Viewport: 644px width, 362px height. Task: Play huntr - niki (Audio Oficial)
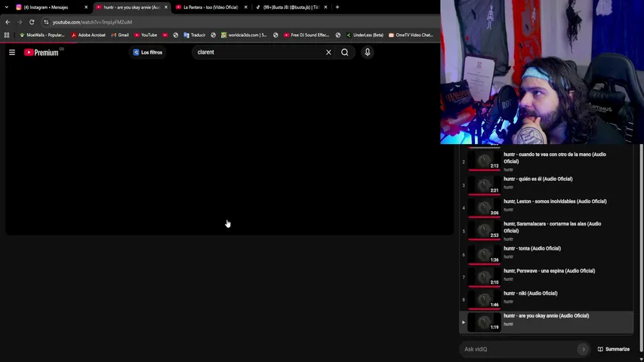point(530,293)
